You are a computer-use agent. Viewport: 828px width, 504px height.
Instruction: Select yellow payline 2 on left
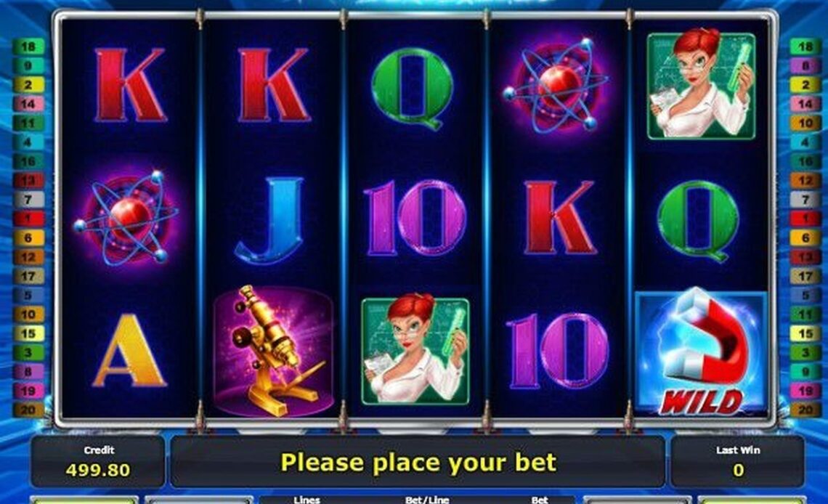click(x=28, y=84)
